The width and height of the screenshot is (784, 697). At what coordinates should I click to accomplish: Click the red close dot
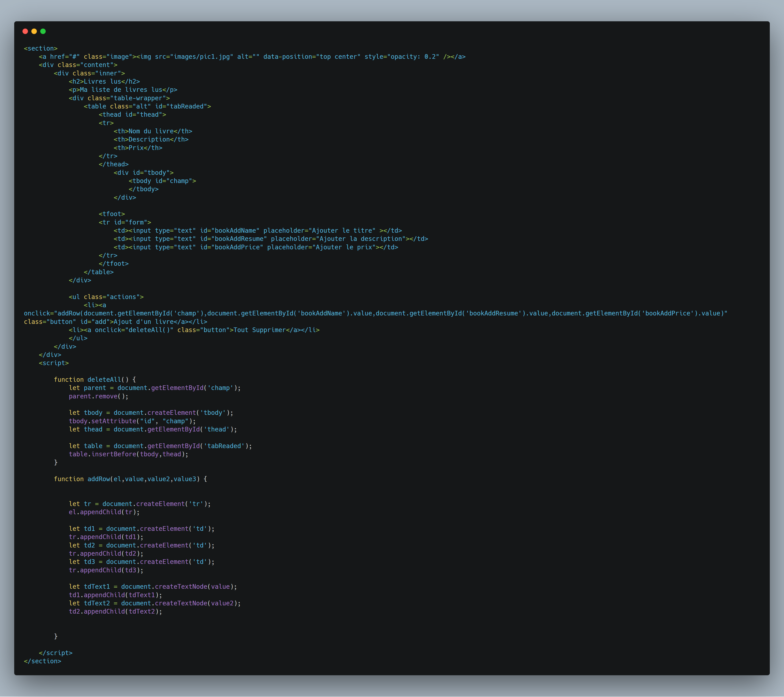point(25,32)
